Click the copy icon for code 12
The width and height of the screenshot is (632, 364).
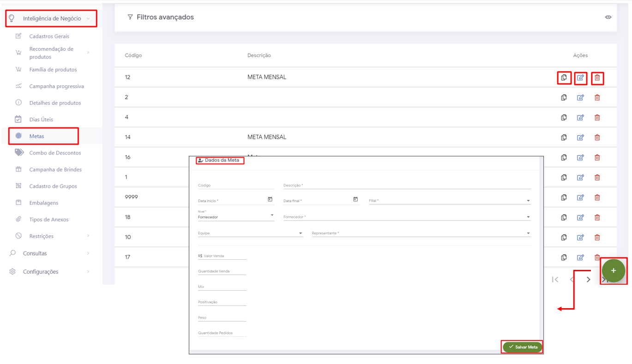click(x=564, y=78)
